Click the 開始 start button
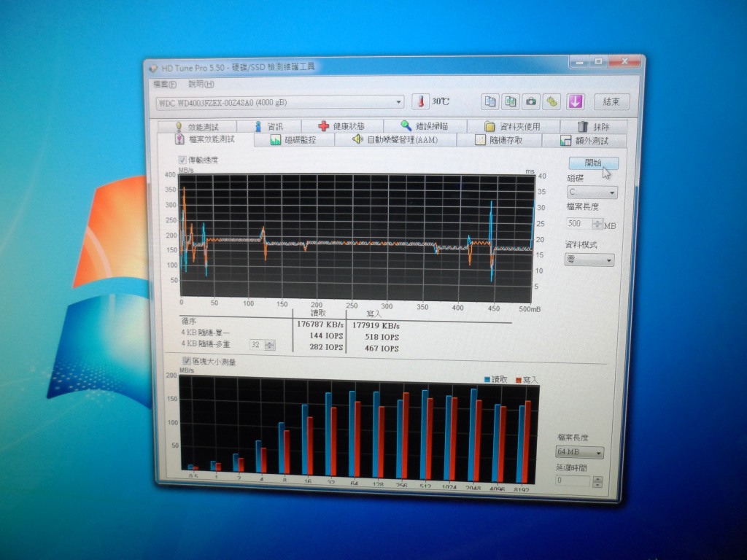The width and height of the screenshot is (747, 560). 593,163
